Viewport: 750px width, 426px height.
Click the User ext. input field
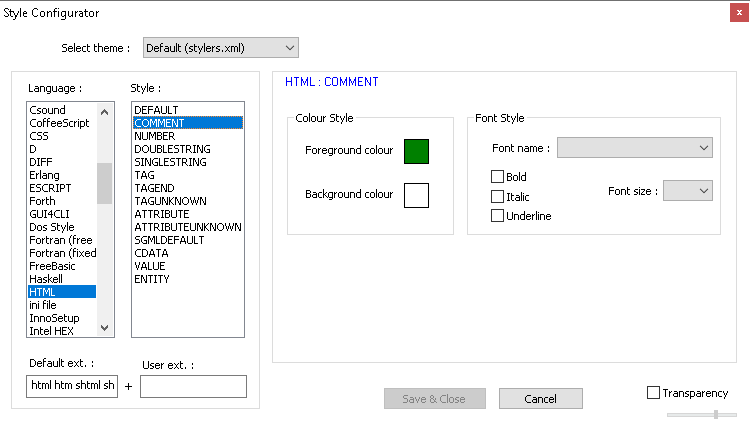[193, 387]
